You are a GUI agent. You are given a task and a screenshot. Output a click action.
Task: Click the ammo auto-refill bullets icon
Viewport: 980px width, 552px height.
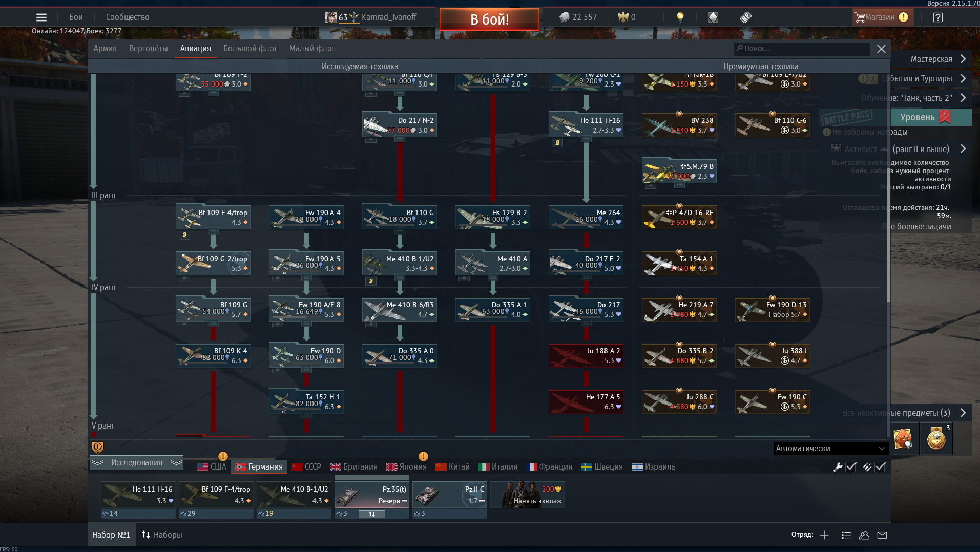(x=867, y=466)
